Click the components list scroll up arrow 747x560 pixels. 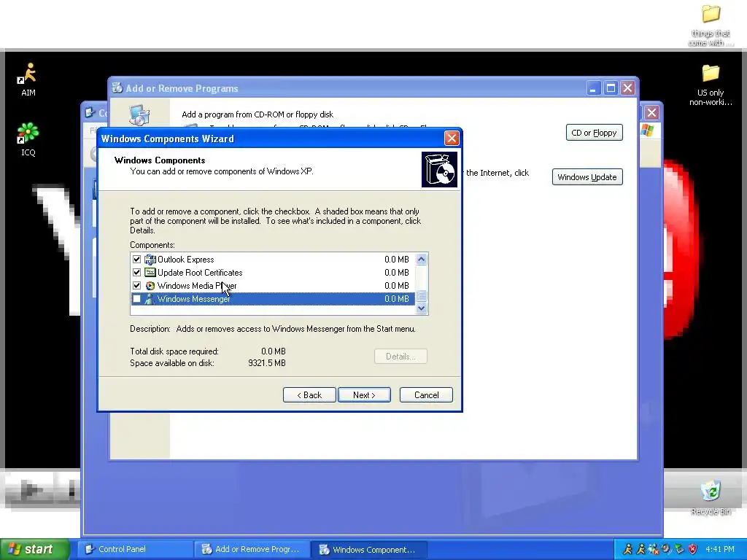[421, 259]
